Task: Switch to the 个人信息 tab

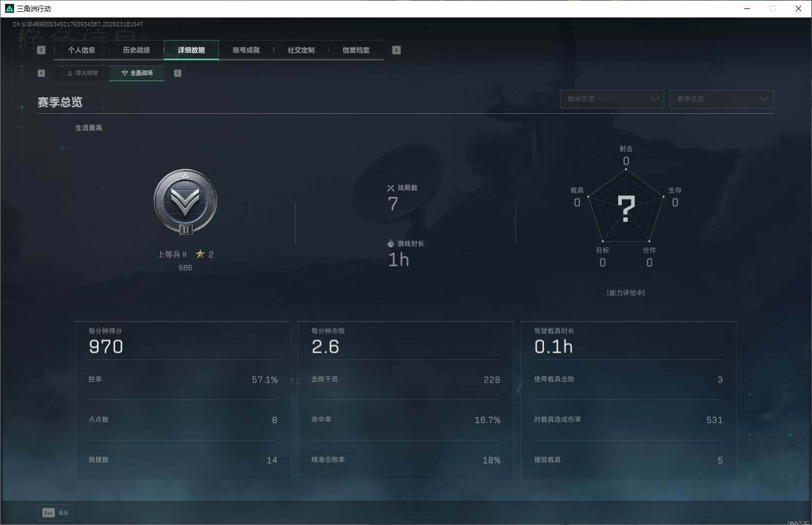Action: (82, 50)
